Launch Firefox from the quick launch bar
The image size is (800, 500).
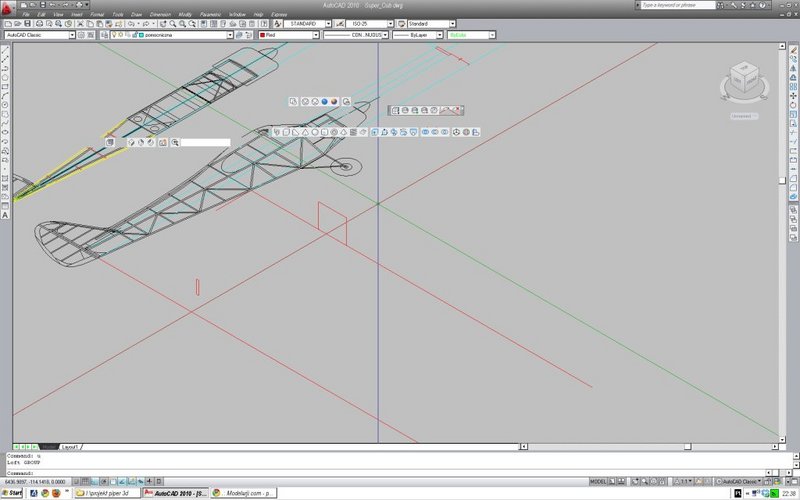pyautogui.click(x=56, y=493)
